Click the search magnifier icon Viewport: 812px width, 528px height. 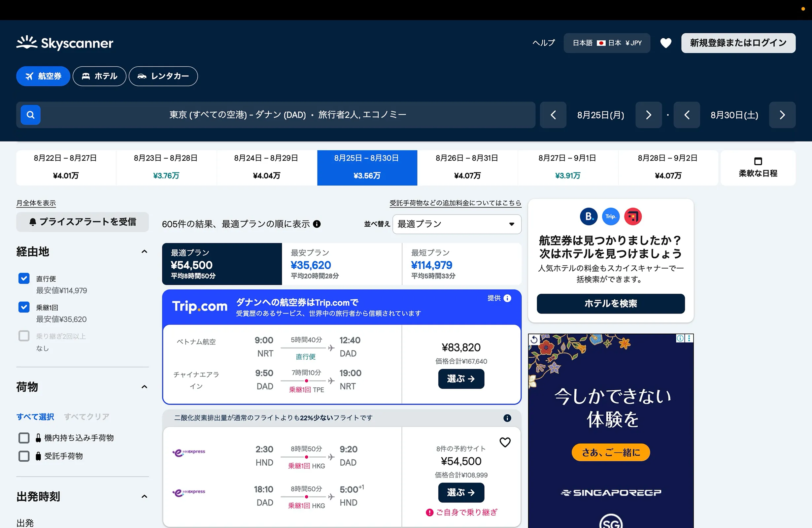click(x=30, y=115)
